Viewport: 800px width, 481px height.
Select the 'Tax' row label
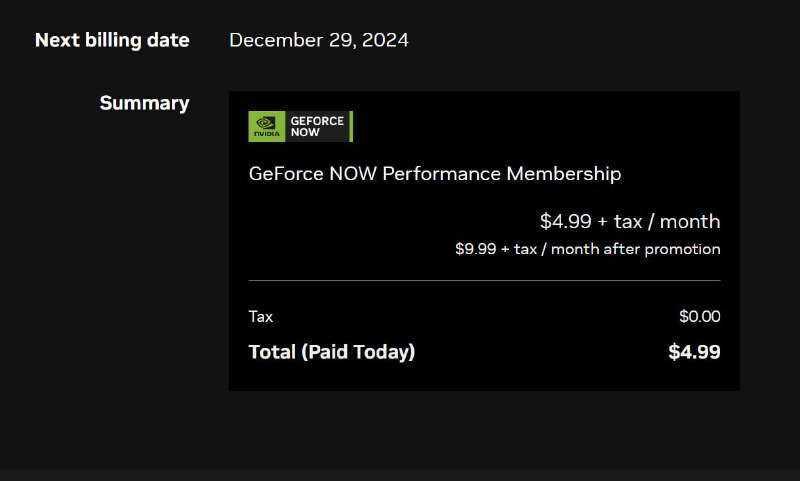[261, 316]
